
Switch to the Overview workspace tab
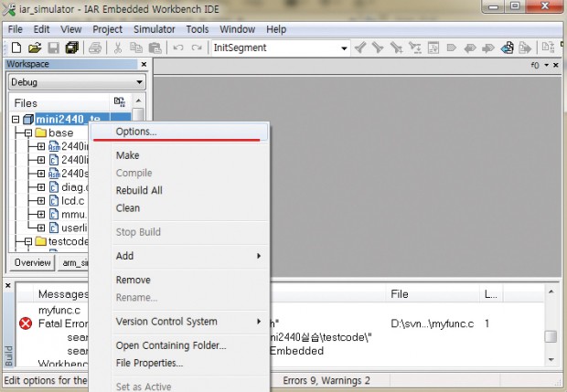click(x=33, y=262)
